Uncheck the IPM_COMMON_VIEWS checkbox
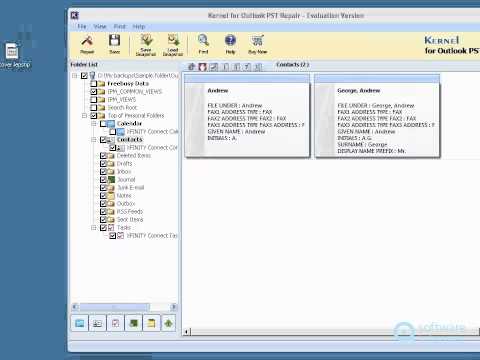This screenshot has width=480, height=360. point(94,92)
